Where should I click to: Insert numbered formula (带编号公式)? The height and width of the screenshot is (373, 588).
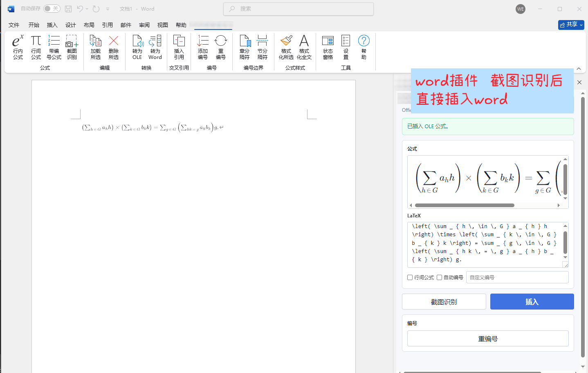[x=54, y=47]
